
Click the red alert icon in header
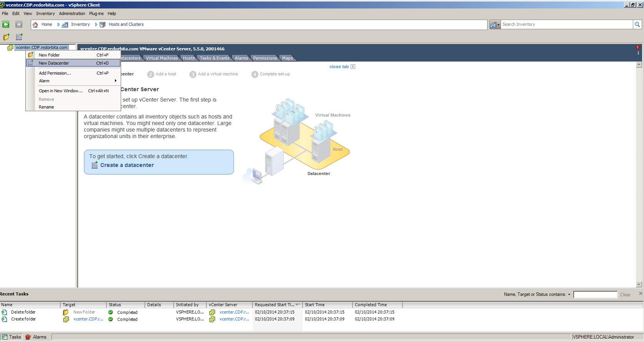tap(638, 47)
